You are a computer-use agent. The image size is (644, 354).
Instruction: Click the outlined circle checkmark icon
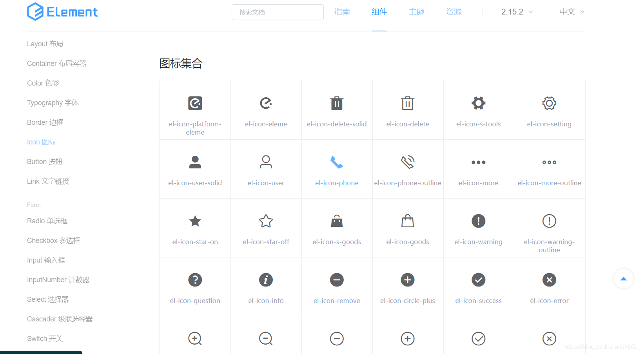click(x=479, y=339)
